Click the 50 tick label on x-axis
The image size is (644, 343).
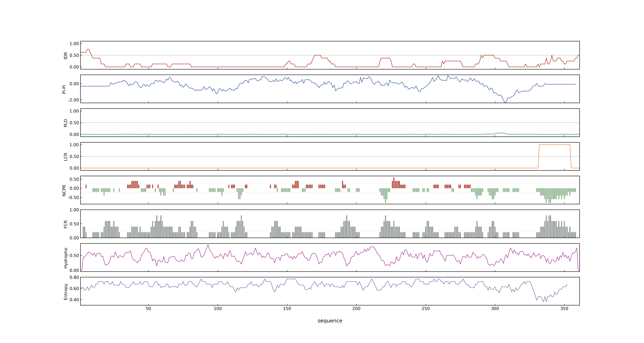tap(148, 309)
